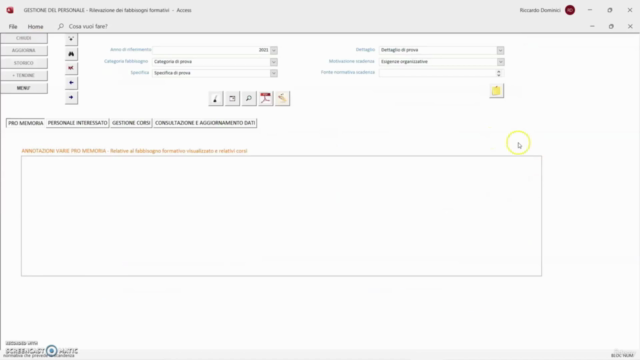Click the Categoria fabbisogno label
Viewport: 640px width, 360px height.
pyautogui.click(x=126, y=61)
